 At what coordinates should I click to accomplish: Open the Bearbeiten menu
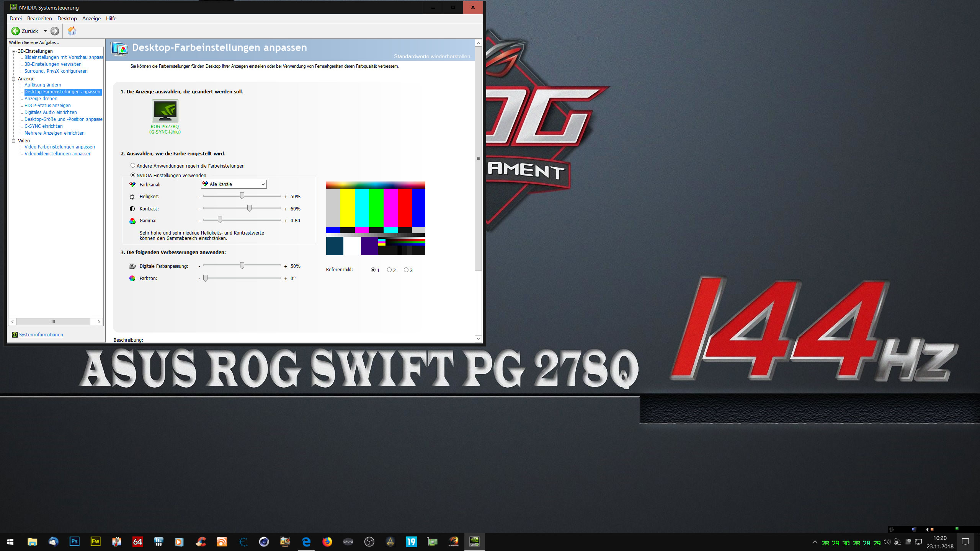(x=39, y=18)
